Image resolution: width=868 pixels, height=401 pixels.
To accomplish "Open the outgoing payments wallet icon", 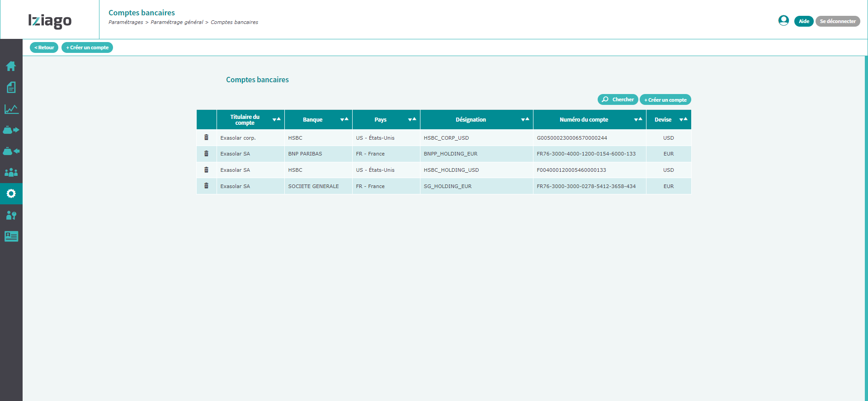I will (11, 130).
